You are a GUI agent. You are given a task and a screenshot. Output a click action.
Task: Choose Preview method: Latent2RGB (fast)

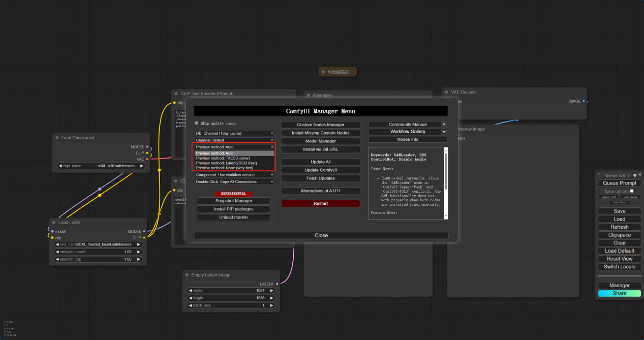[234, 163]
